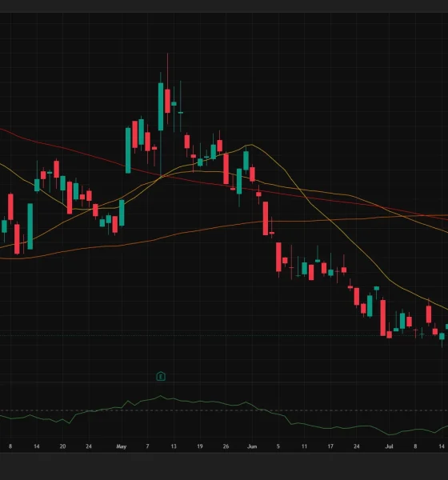Click the '26' date axis label
Image resolution: width=448 pixels, height=480 pixels.
pos(226,446)
